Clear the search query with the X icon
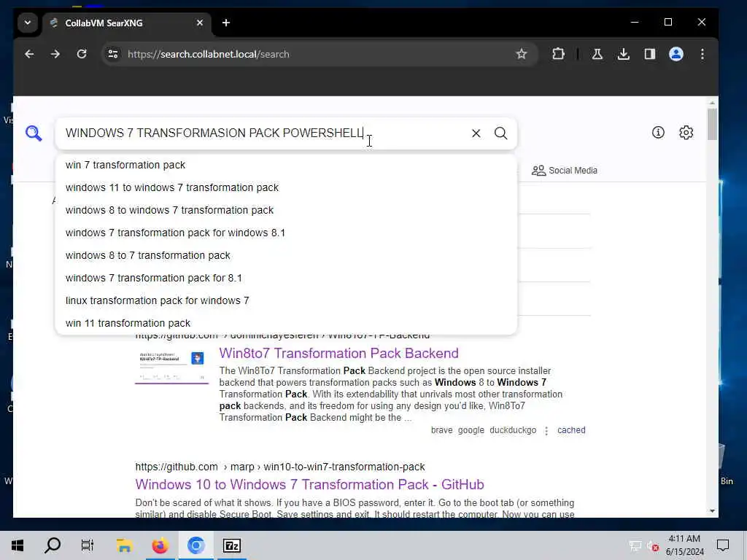Image resolution: width=747 pixels, height=560 pixels. (476, 133)
